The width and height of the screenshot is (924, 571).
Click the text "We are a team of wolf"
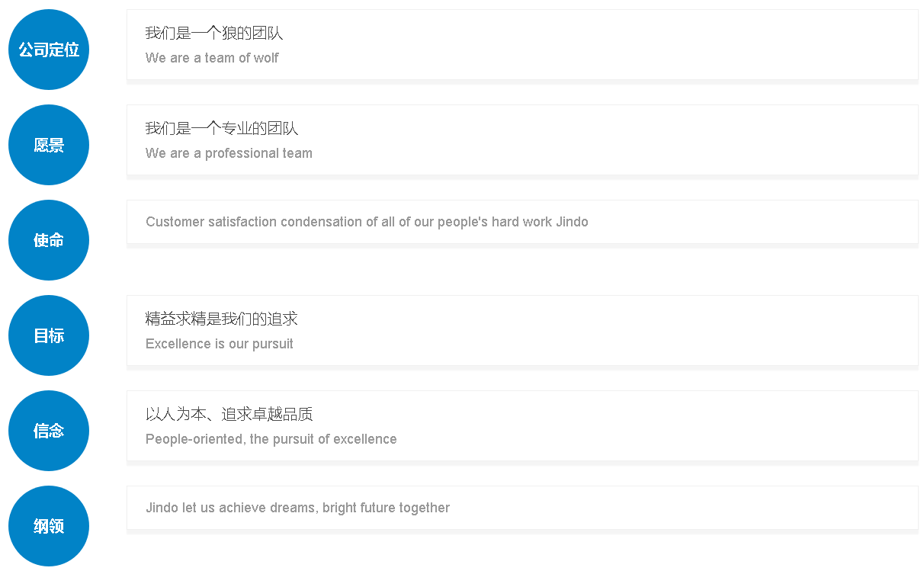[x=212, y=58]
